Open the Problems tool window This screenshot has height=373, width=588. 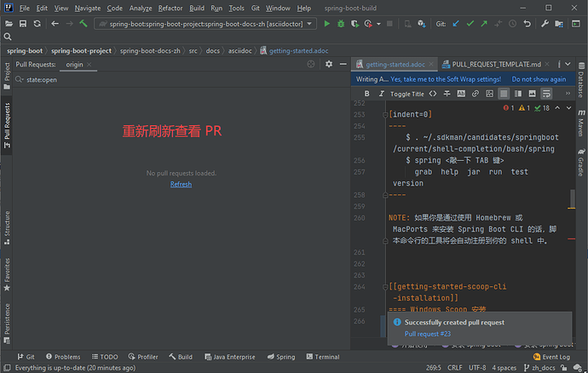coord(63,357)
